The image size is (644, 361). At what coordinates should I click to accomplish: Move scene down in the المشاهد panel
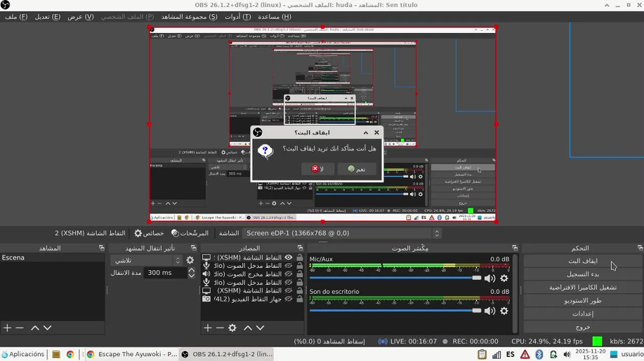[47, 327]
